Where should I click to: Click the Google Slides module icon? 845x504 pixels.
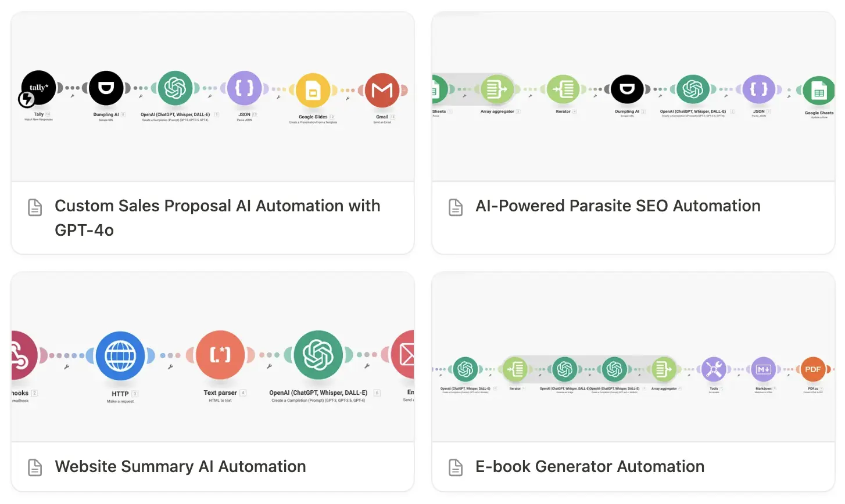(313, 90)
